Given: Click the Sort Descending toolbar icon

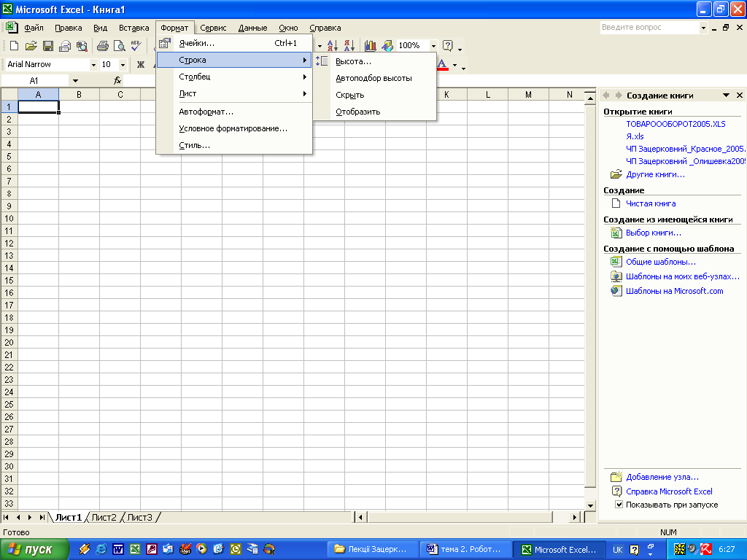Looking at the screenshot, I should 349,46.
